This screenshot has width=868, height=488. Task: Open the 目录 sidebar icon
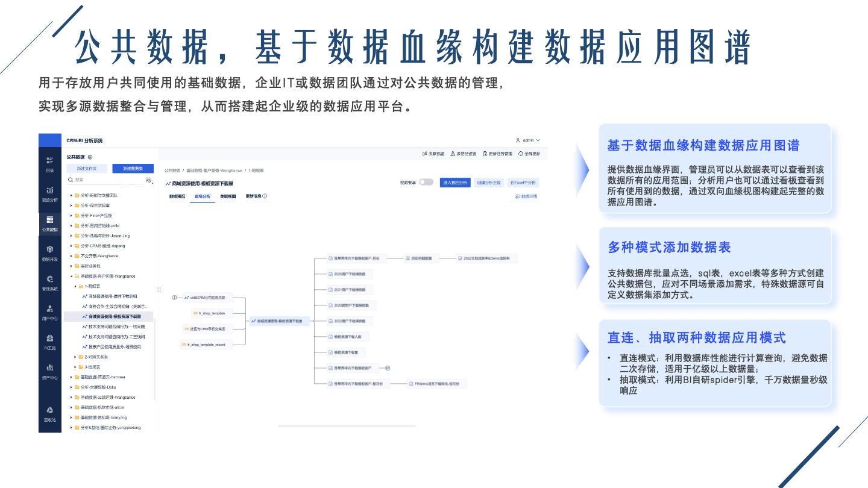point(50,161)
